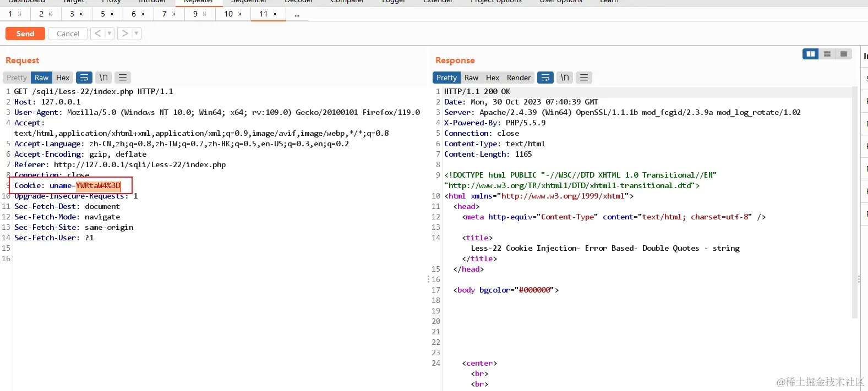Image resolution: width=868 pixels, height=391 pixels.
Task: Select Pretty view in Response panel
Action: (446, 78)
